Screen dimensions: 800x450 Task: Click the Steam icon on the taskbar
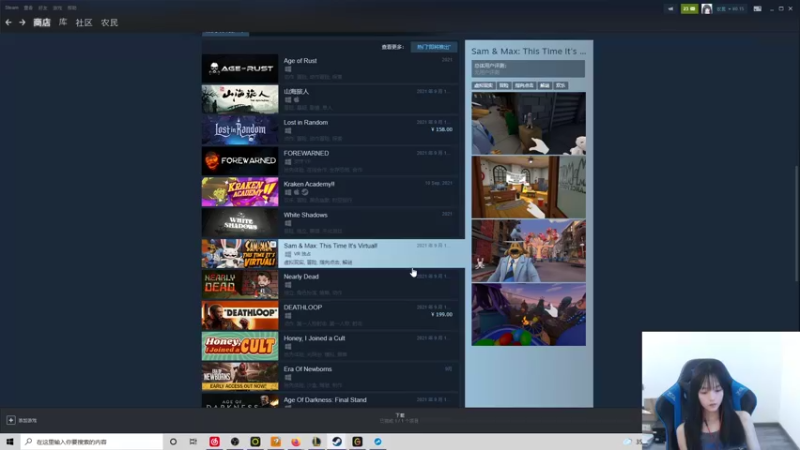pos(337,442)
